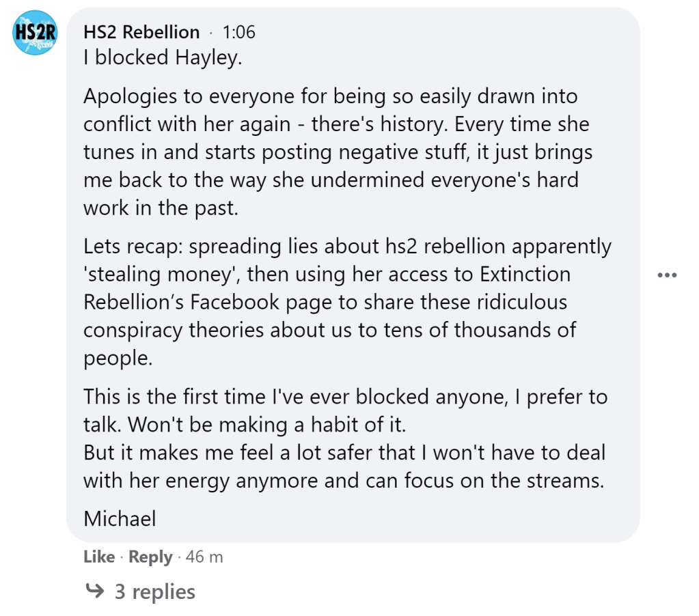
Task: Like this comment
Action: (99, 557)
